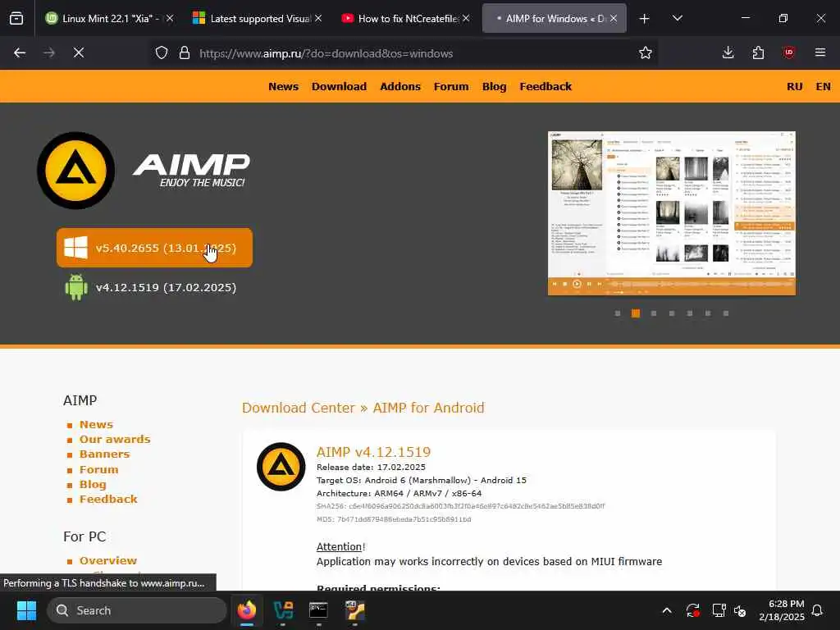Expand the list all tabs dropdown

tap(677, 18)
